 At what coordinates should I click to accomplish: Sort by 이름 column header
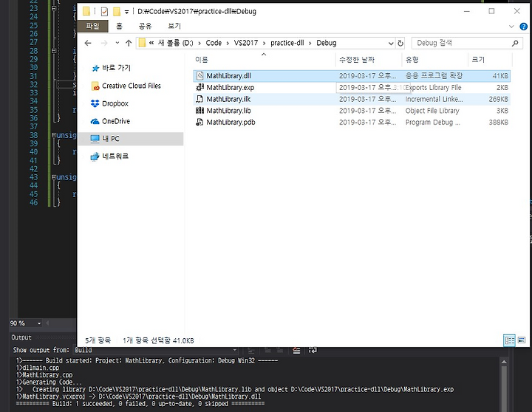(x=201, y=60)
